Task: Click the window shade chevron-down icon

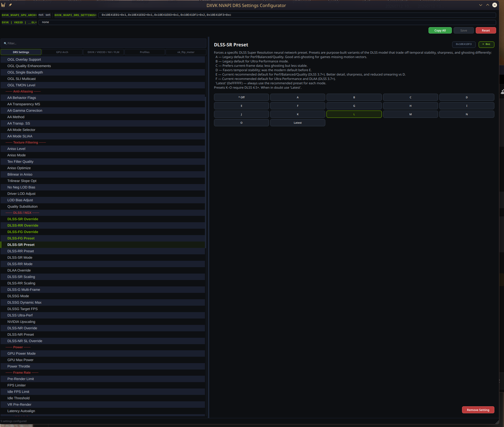Action: [x=481, y=5]
